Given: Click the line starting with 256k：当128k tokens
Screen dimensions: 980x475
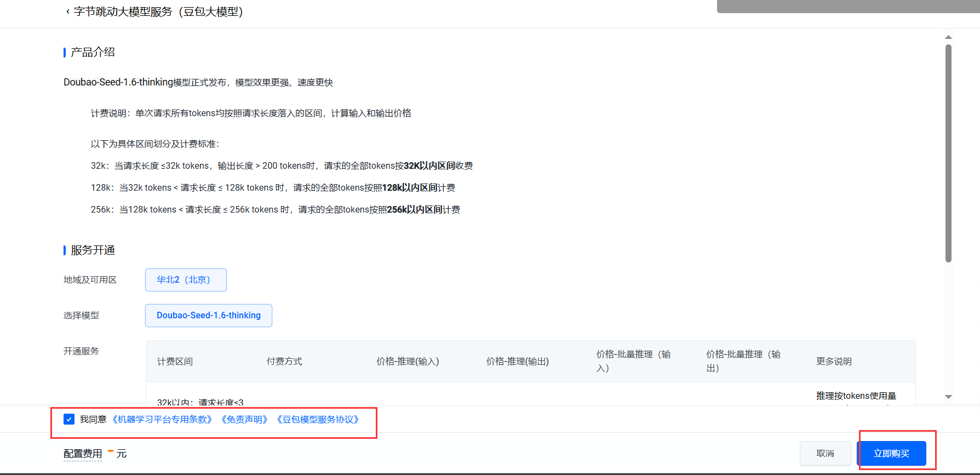Looking at the screenshot, I should point(276,209).
